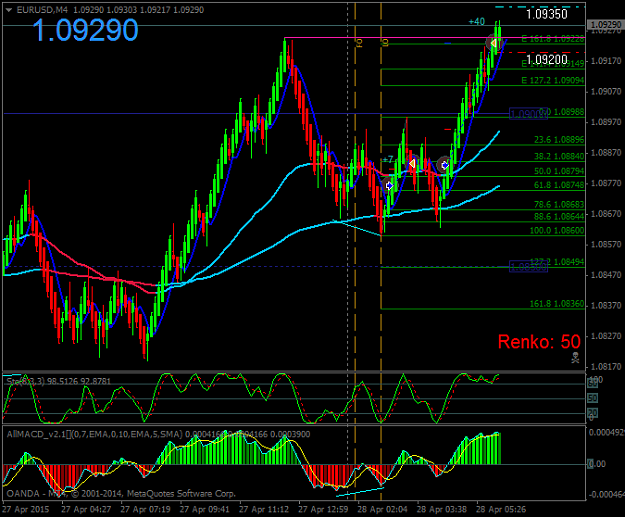
Task: Select the gray current price tag on the price axis
Action: [x=605, y=25]
